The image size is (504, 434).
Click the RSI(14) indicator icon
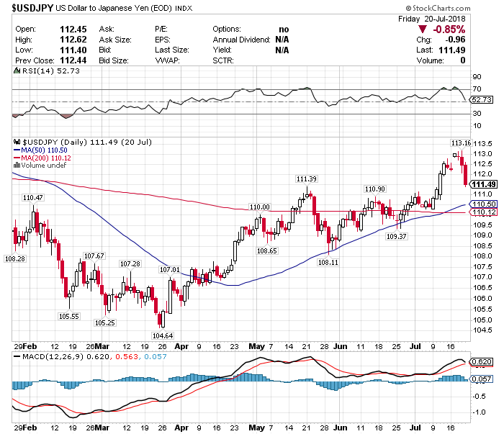pos(17,71)
